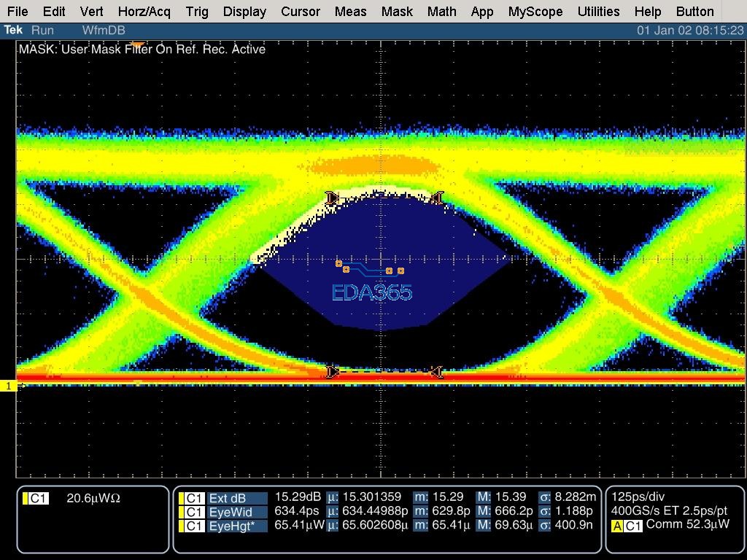Click the yellow channel 1 ground marker

click(x=9, y=386)
